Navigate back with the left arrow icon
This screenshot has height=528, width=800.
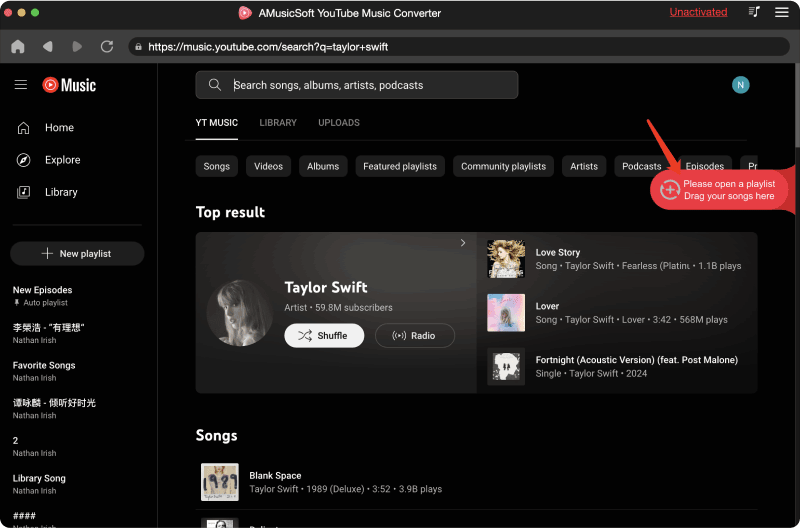tap(48, 46)
